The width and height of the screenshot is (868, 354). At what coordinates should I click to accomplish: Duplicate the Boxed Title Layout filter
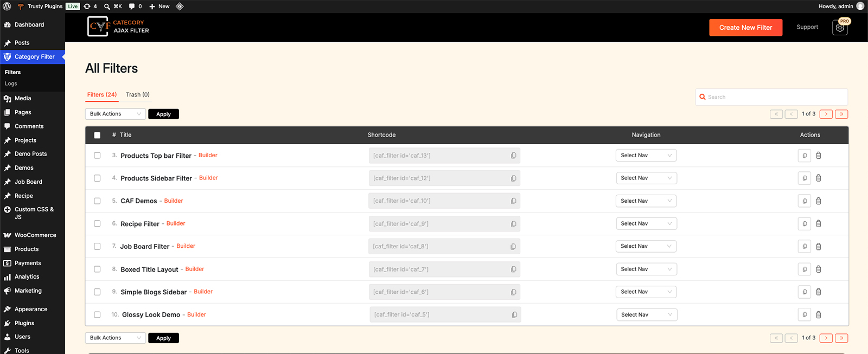pyautogui.click(x=805, y=269)
